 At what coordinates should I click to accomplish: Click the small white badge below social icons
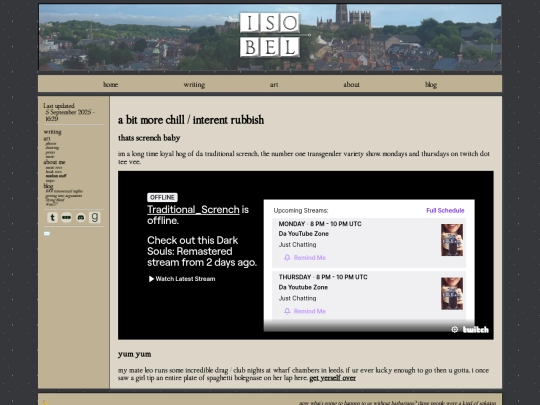click(x=47, y=233)
